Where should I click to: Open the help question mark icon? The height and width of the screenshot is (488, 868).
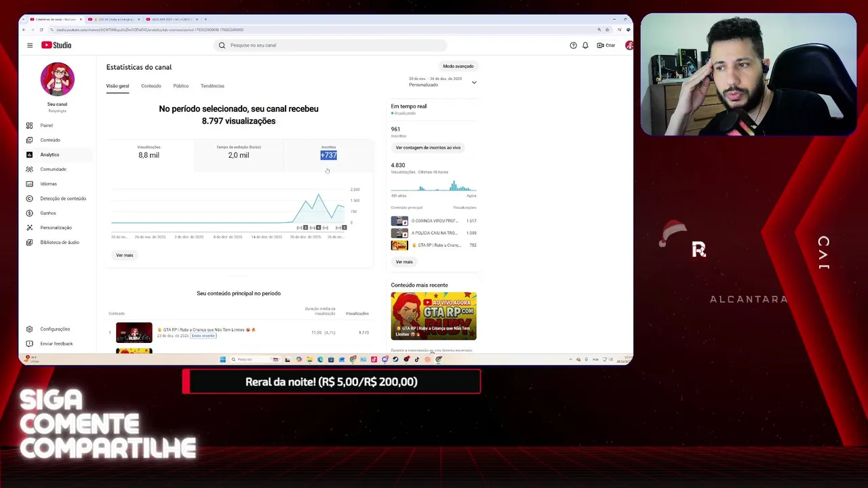(573, 45)
